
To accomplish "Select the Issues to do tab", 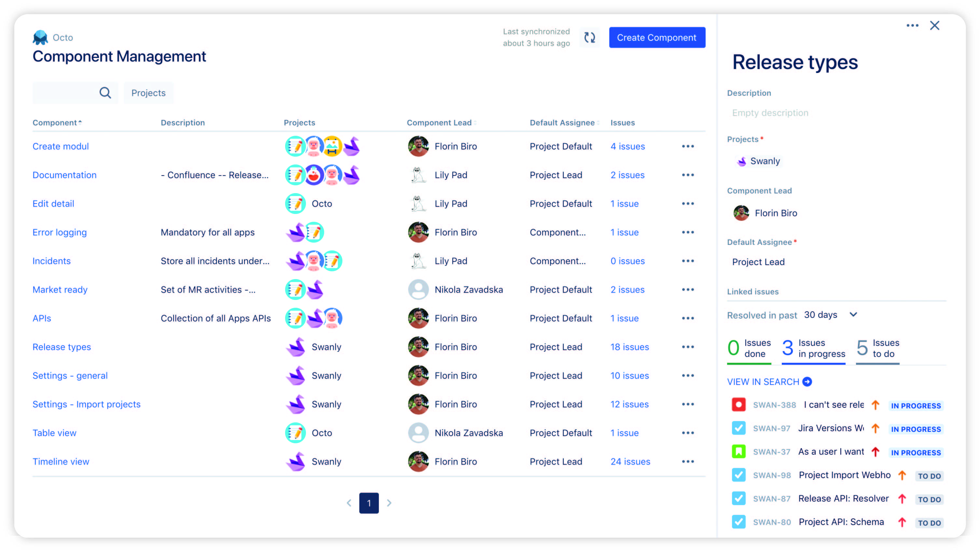I will [x=877, y=348].
